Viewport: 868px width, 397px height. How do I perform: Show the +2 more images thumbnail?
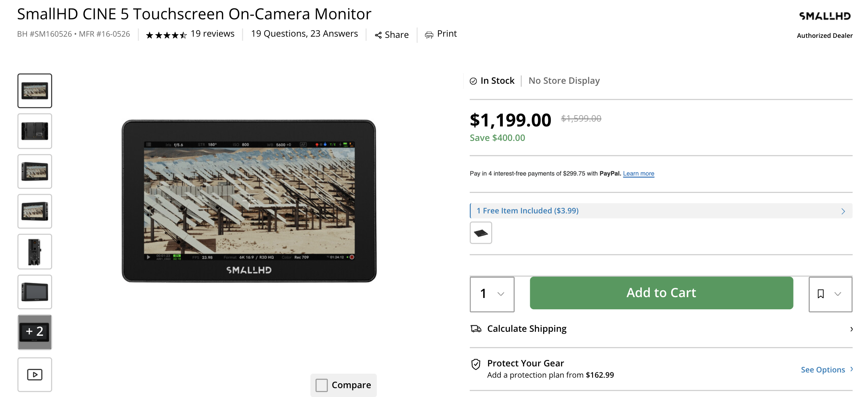[x=35, y=332]
